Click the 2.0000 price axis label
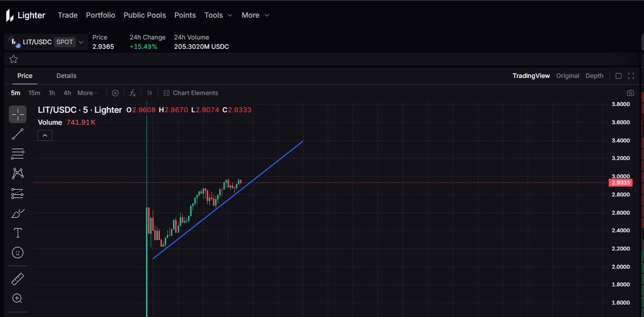 tap(621, 266)
